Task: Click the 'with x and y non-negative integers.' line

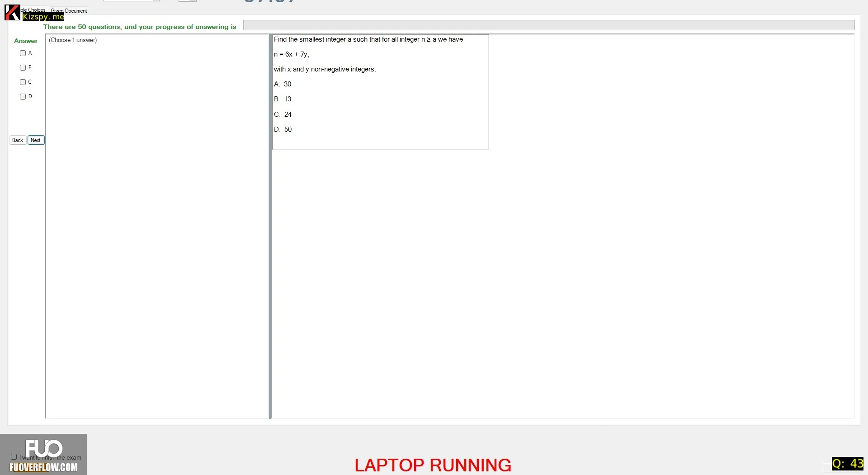Action: [325, 69]
